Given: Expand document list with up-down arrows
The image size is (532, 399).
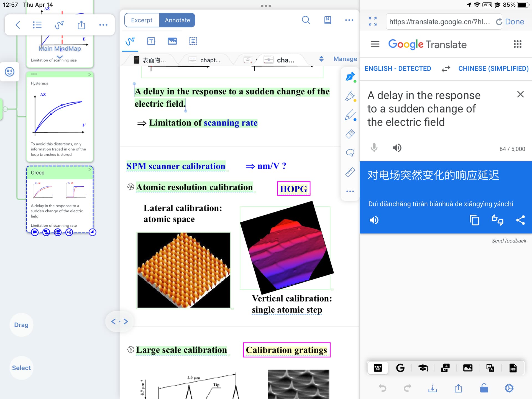Looking at the screenshot, I should [x=321, y=59].
